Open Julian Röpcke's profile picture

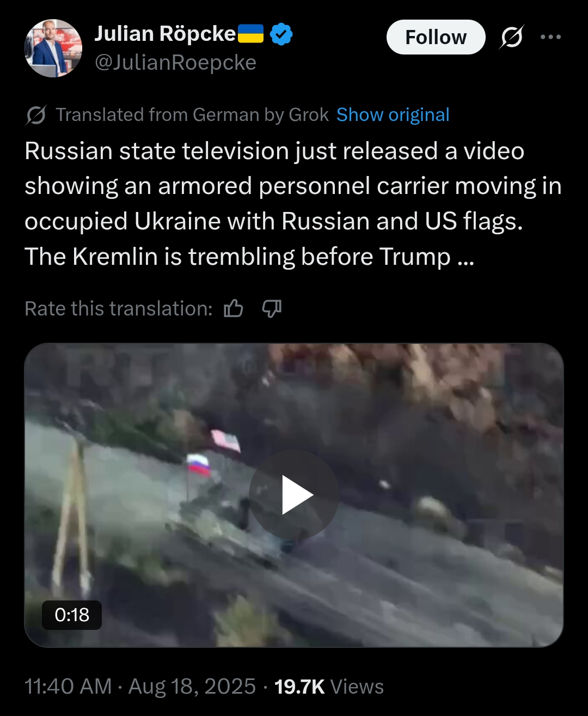53,48
